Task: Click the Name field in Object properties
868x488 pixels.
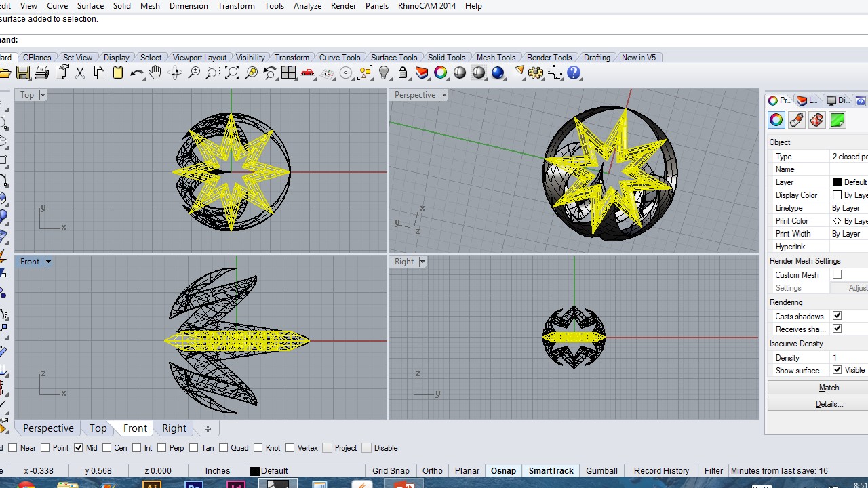Action: tap(849, 169)
